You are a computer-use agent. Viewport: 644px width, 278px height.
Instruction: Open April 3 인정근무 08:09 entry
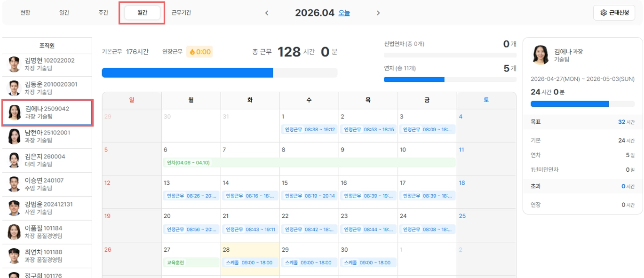tap(427, 129)
